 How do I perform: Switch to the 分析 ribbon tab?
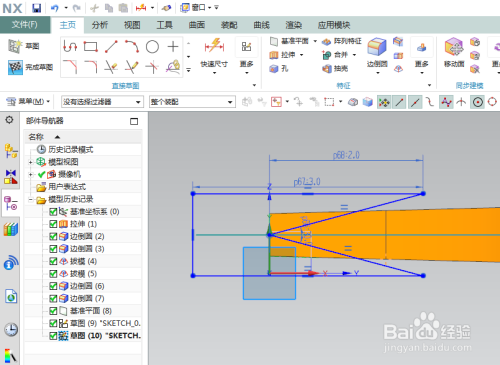[100, 25]
